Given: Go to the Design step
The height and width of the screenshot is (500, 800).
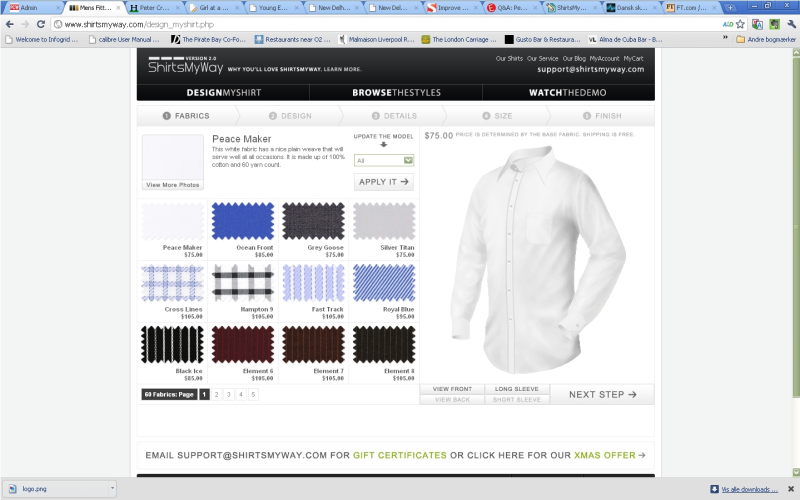Looking at the screenshot, I should 290,116.
